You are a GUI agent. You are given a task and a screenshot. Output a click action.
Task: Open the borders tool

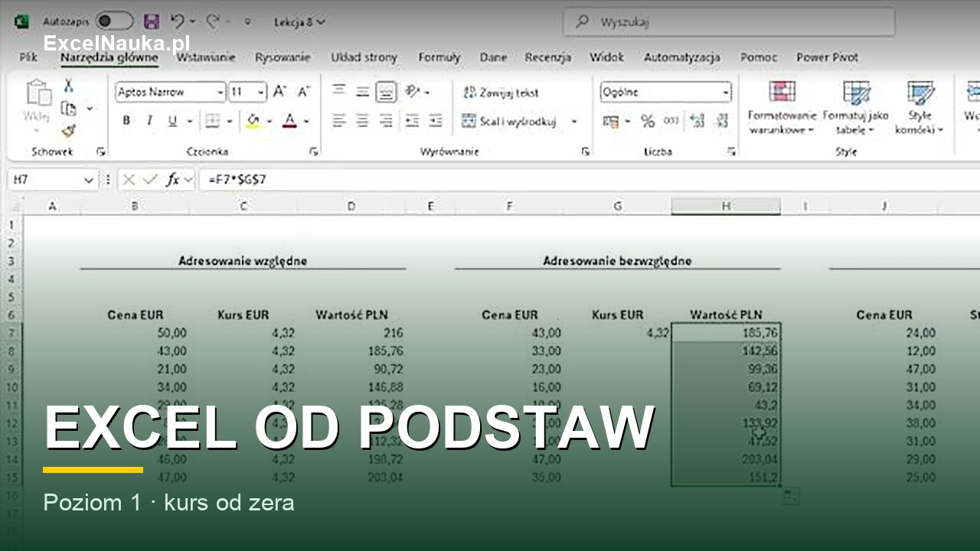tap(213, 121)
